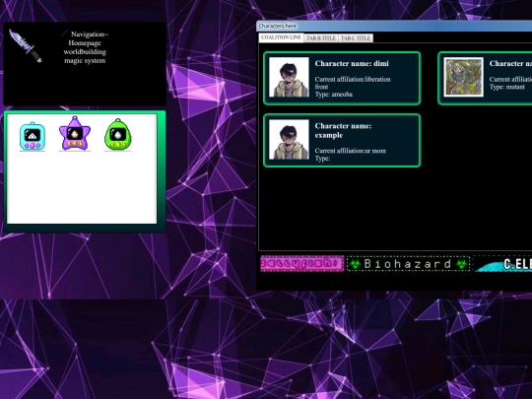Click the 'Characters here' window title
This screenshot has height=399, width=532.
tap(278, 27)
